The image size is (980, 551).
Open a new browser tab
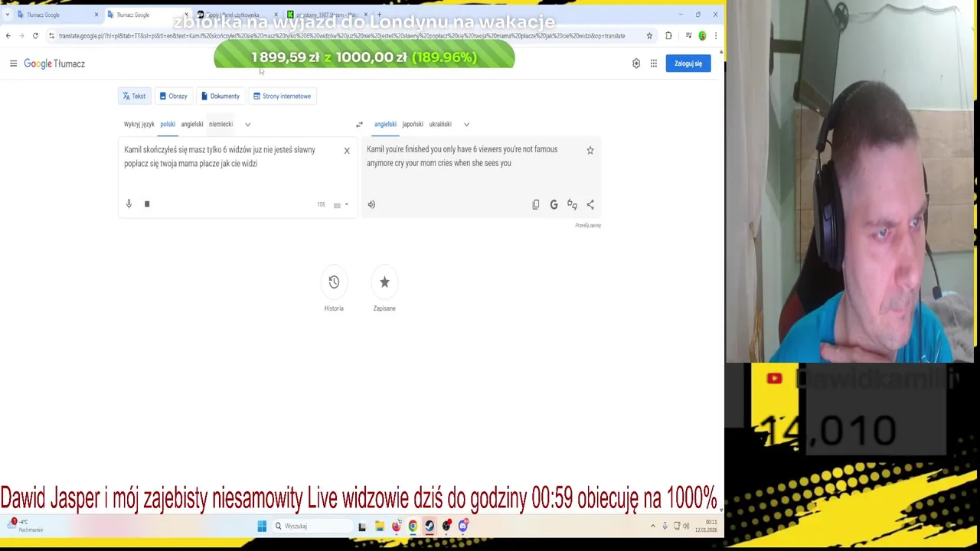(379, 15)
